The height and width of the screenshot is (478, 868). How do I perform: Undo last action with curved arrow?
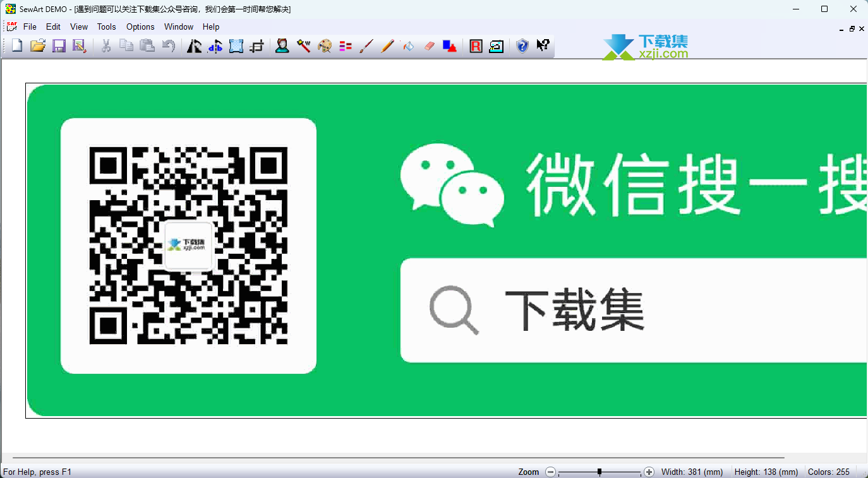tap(168, 45)
